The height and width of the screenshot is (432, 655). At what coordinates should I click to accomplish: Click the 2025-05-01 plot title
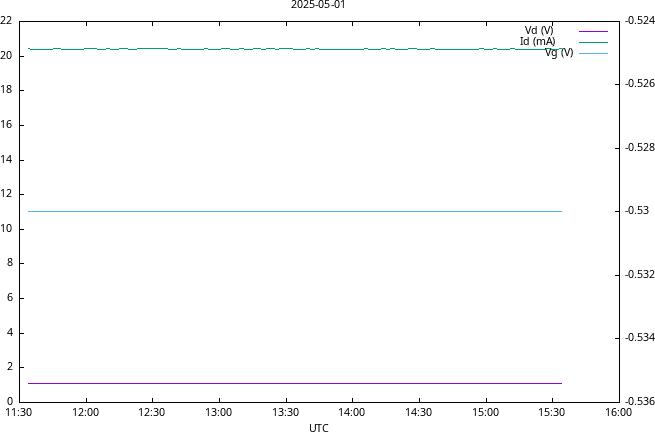[x=318, y=5]
